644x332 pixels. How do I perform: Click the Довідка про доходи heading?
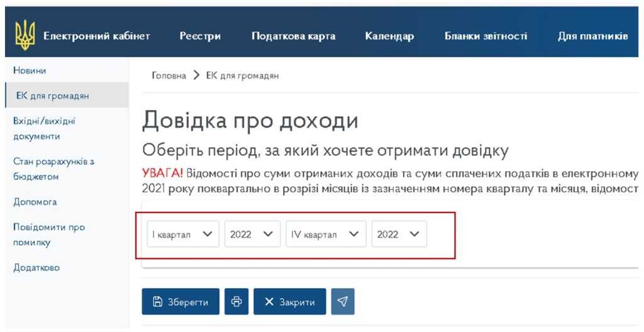[250, 120]
